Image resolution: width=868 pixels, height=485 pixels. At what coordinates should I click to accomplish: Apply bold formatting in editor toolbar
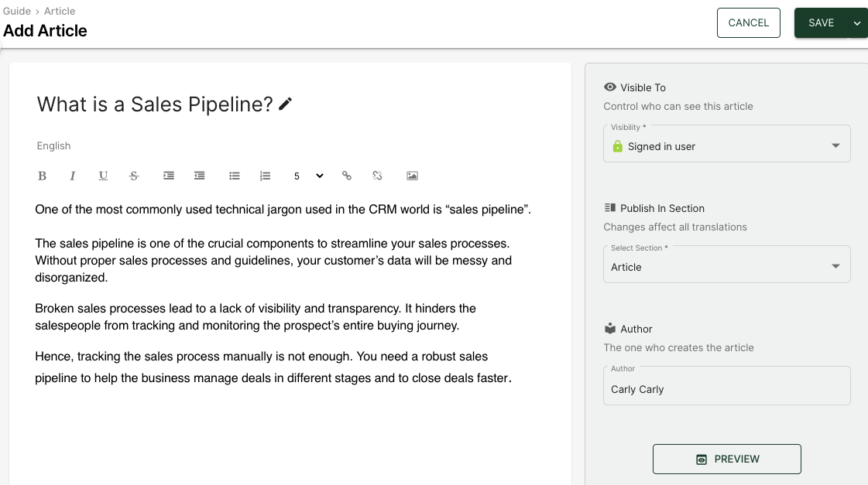coord(42,176)
